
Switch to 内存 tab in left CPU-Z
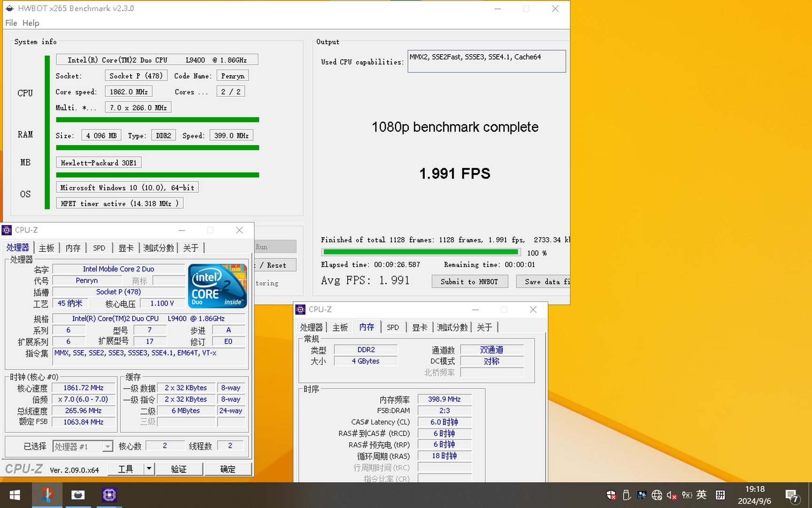pyautogui.click(x=73, y=248)
